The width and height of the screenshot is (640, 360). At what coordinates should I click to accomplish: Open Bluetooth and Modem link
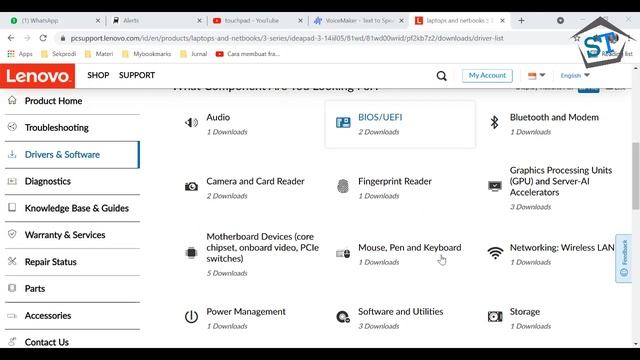pos(554,117)
